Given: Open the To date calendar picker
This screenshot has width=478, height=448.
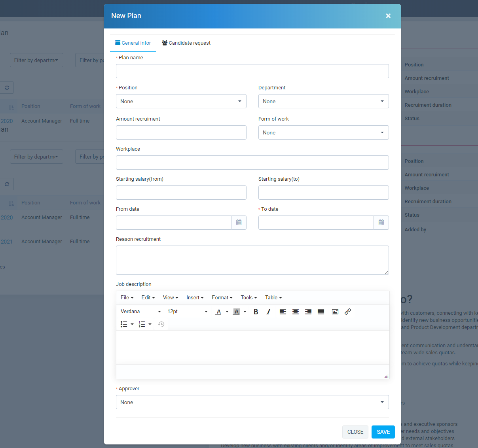Looking at the screenshot, I should [381, 223].
